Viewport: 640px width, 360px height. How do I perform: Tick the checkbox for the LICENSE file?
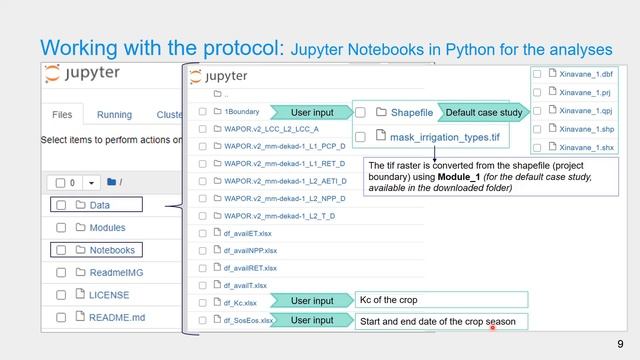(61, 295)
